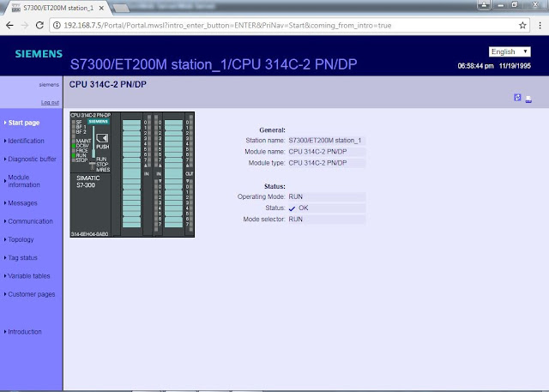Click the General section heading
This screenshot has height=392, width=549.
273,130
